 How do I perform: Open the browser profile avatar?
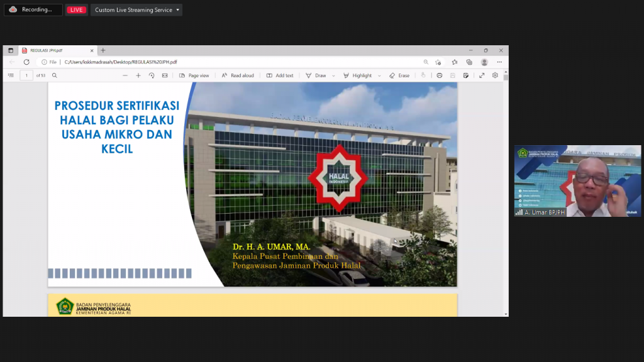coord(485,62)
